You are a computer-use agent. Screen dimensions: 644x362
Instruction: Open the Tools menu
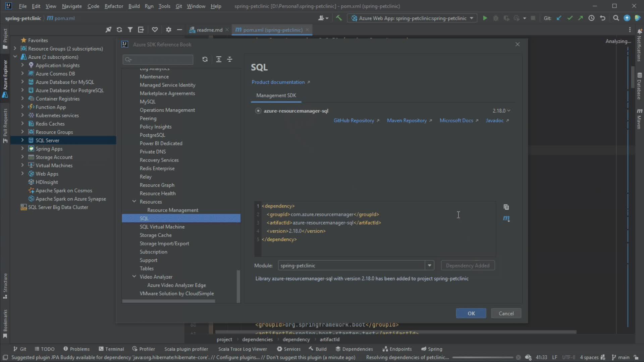coord(164,6)
